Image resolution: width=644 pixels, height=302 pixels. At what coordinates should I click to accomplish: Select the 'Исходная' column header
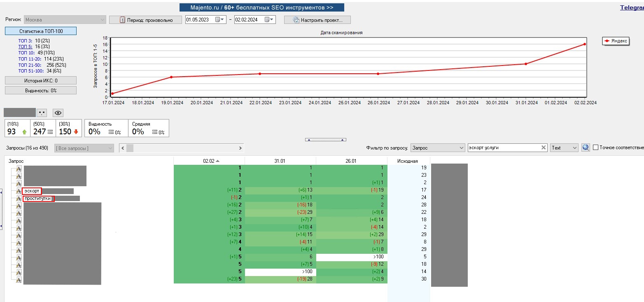tap(408, 161)
